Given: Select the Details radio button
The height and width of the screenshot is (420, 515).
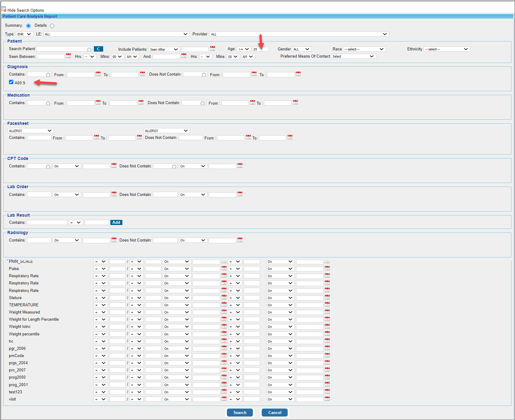Looking at the screenshot, I should coord(52,26).
